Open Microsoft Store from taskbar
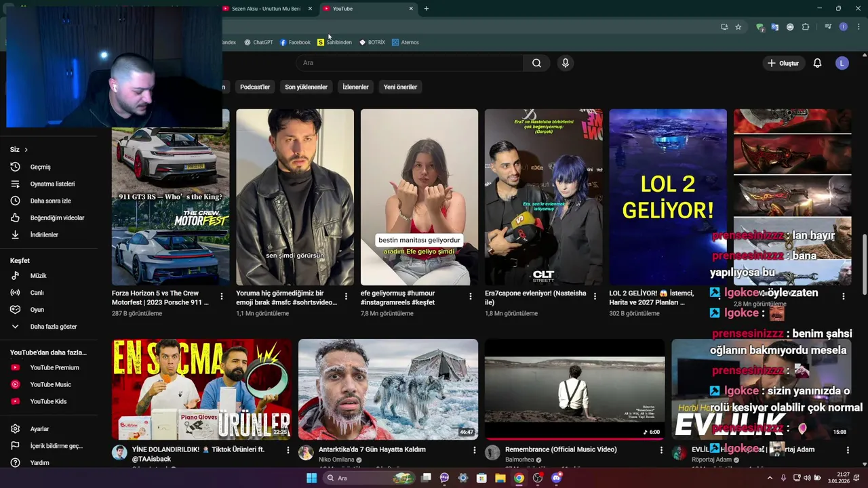Screen dimensions: 868x488 coord(481,478)
